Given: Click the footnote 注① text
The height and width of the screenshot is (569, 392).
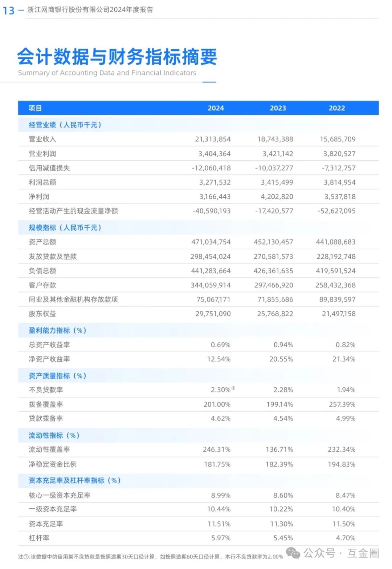Looking at the screenshot, I should (x=150, y=557).
